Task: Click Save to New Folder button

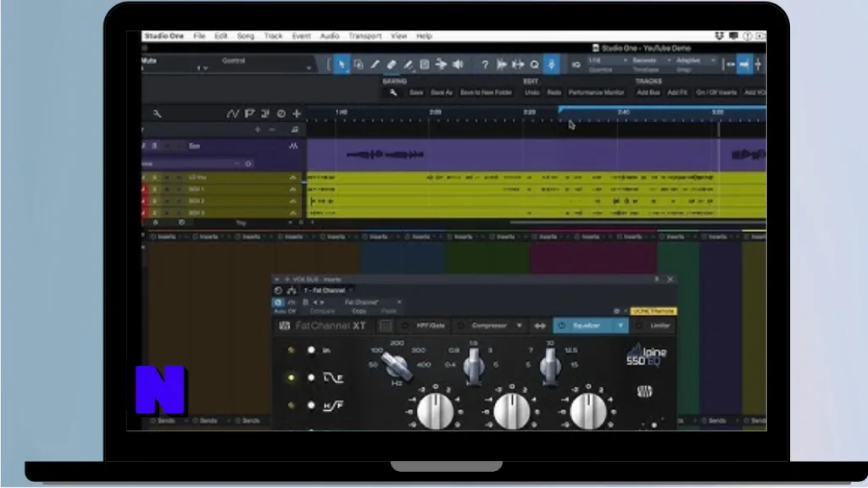Action: click(x=486, y=92)
